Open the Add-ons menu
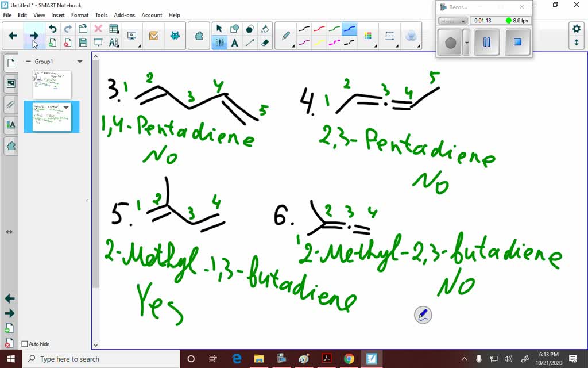 tap(125, 15)
